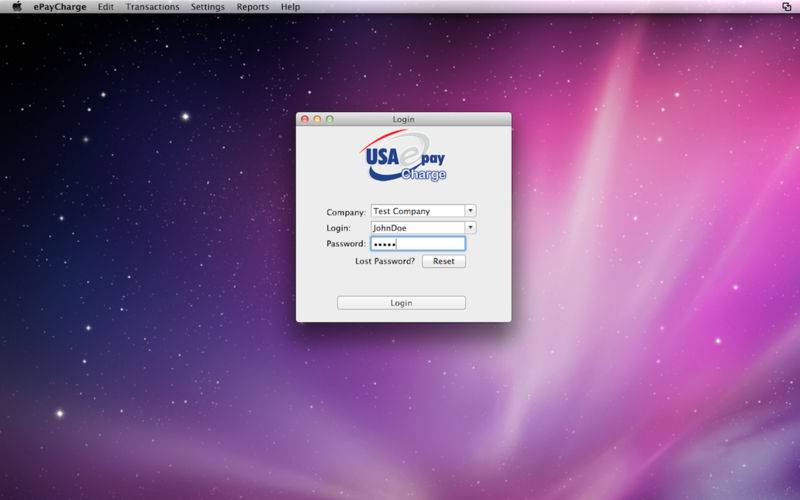This screenshot has width=800, height=500.
Task: Open the Settings menu
Action: 208,7
